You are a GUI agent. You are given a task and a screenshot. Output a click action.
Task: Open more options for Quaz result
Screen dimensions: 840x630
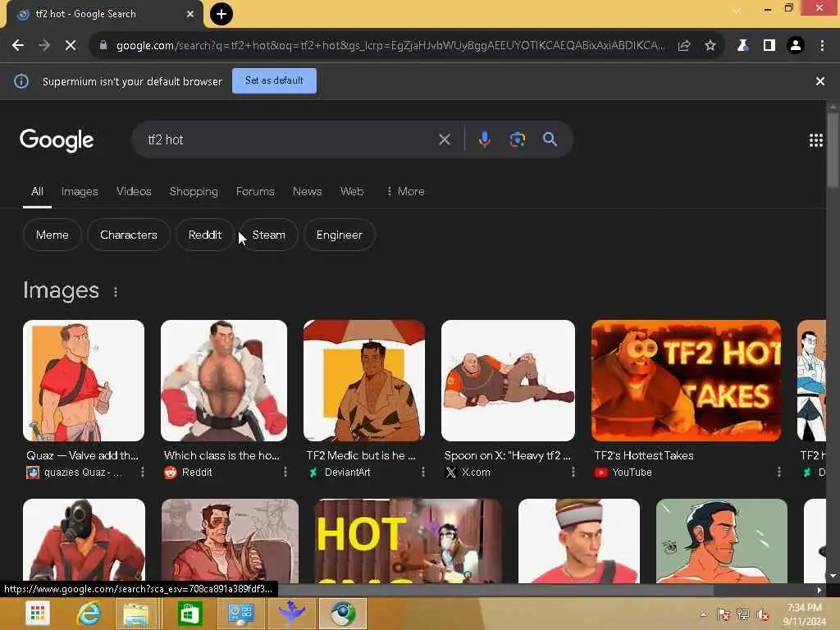point(143,472)
